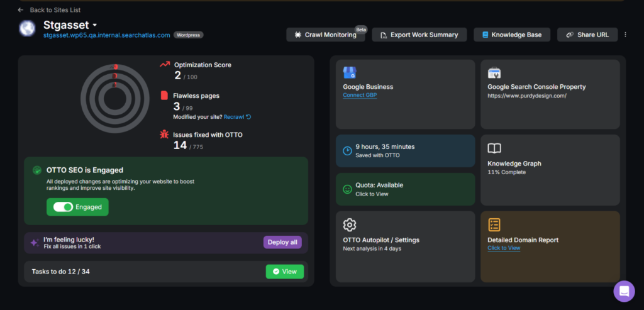Open Crawl Monitoring
Image resolution: width=644 pixels, height=310 pixels.
click(326, 35)
